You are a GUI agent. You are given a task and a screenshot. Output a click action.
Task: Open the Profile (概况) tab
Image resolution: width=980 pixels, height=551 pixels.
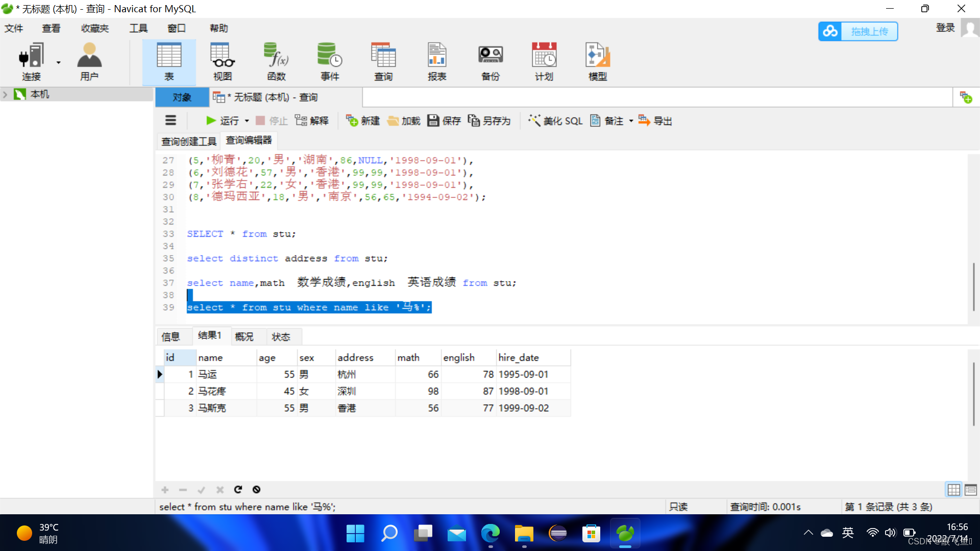[x=244, y=337]
